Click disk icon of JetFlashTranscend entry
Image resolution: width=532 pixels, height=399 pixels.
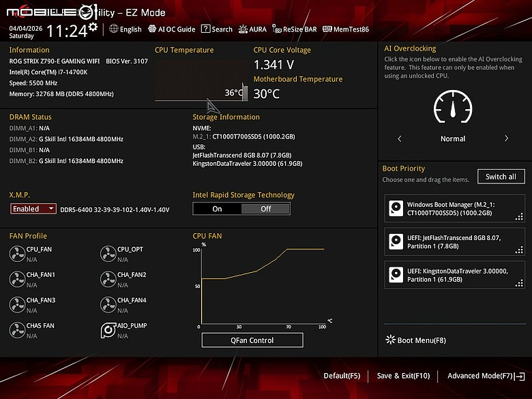click(396, 241)
